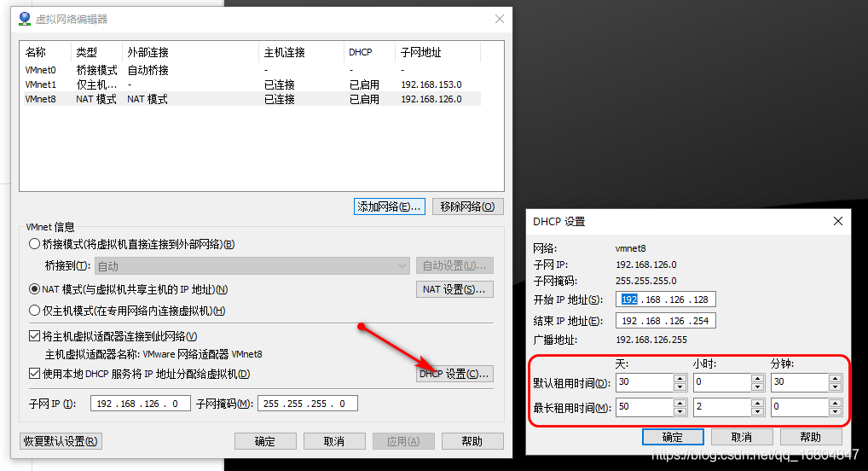
Task: Increase maximum lease hours spinner
Action: [x=757, y=403]
